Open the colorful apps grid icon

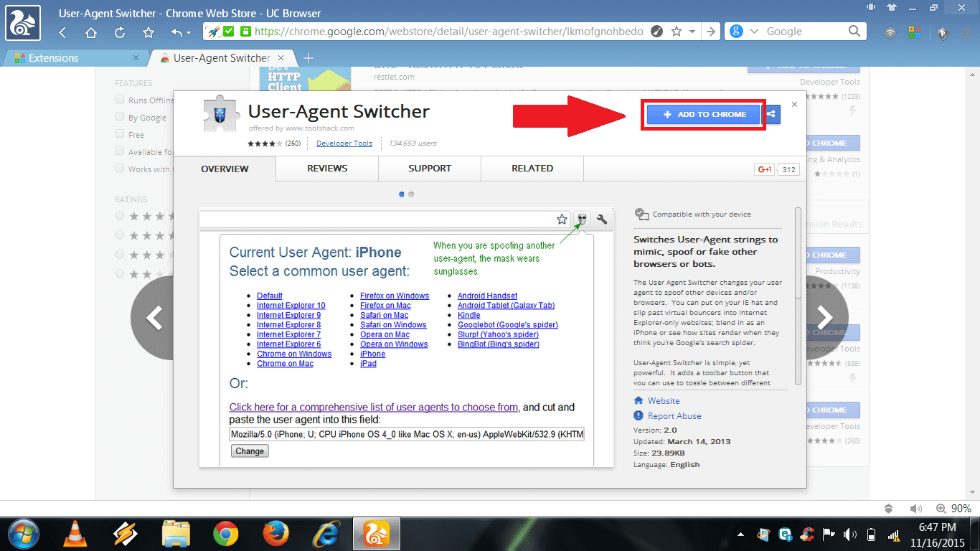pos(915,32)
